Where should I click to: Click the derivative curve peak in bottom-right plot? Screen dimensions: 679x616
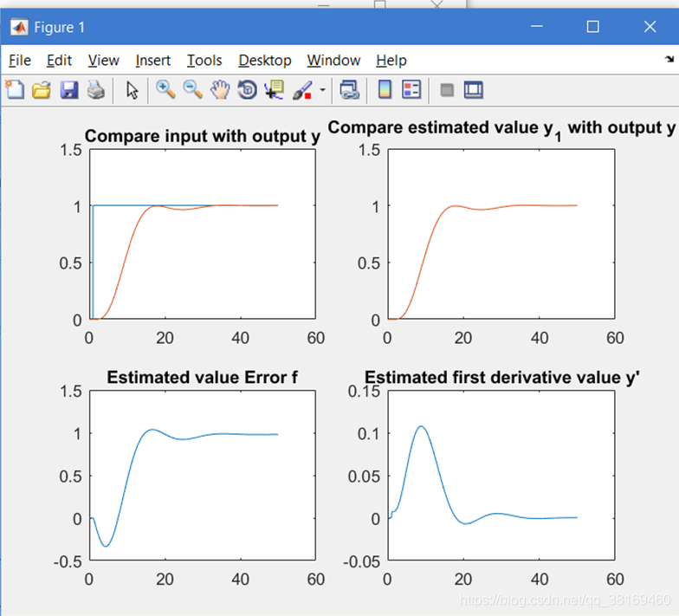421,426
